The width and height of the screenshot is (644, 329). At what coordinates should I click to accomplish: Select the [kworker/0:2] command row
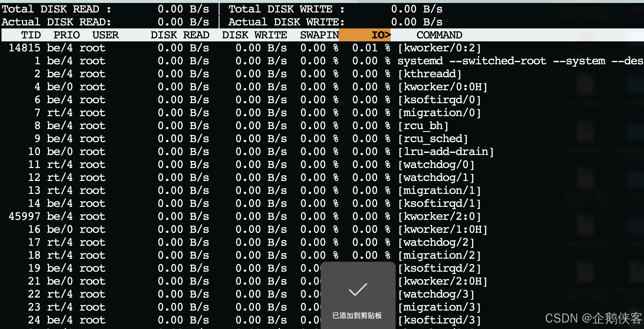(439, 48)
